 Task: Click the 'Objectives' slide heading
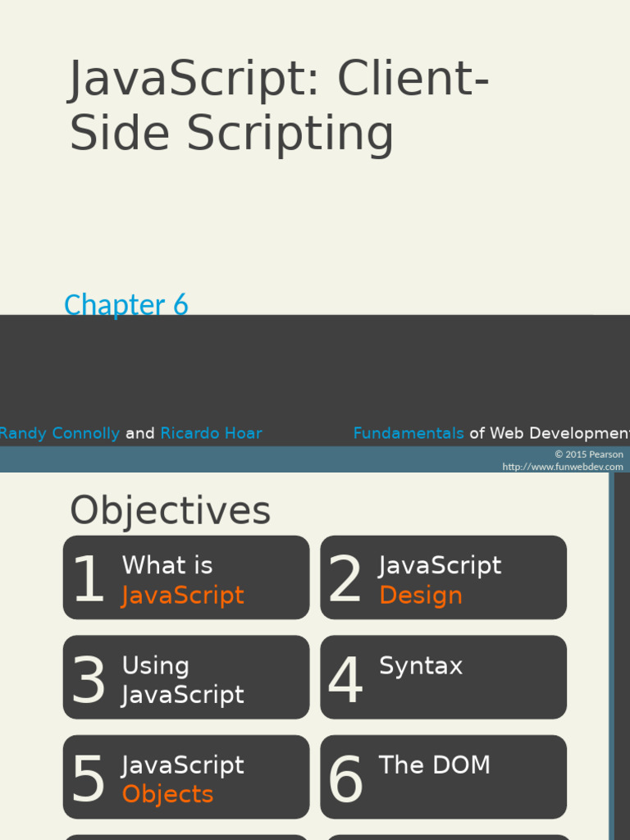tap(170, 511)
